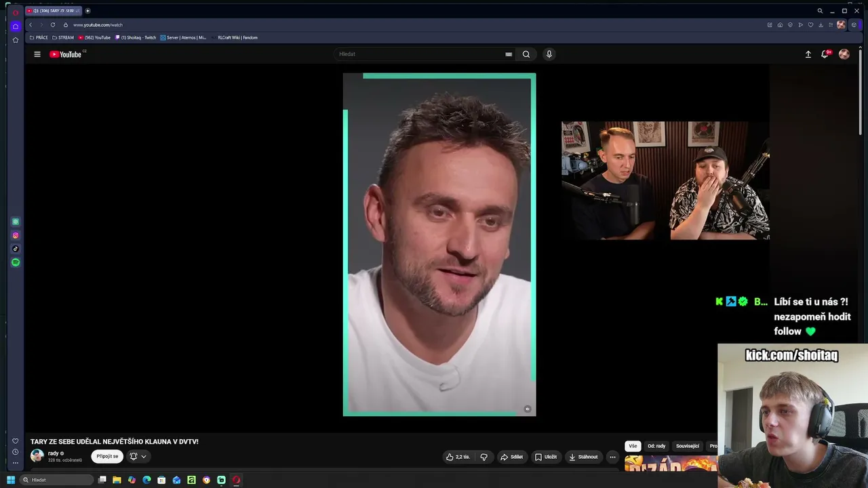Open the YouTube create/upload button
This screenshot has width=868, height=488.
(808, 54)
